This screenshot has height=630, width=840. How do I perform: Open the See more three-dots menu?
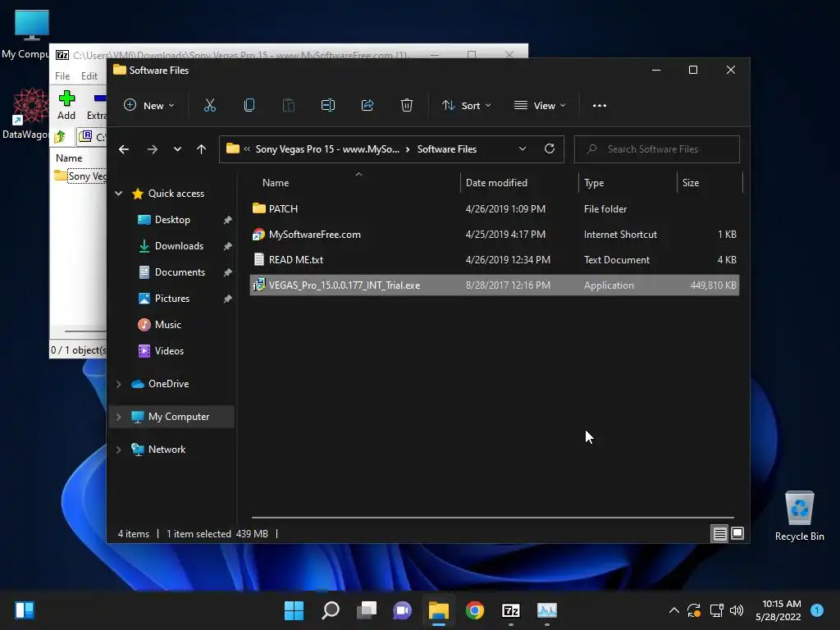pyautogui.click(x=600, y=106)
